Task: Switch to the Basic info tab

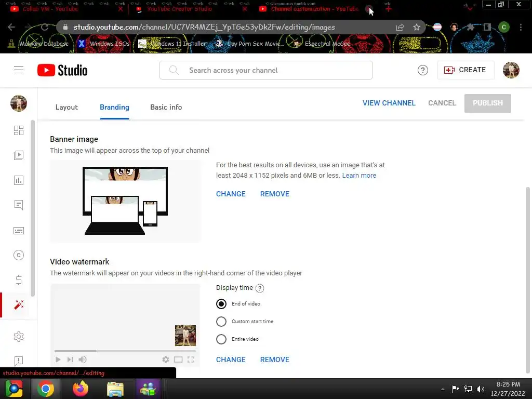Action: tap(166, 107)
